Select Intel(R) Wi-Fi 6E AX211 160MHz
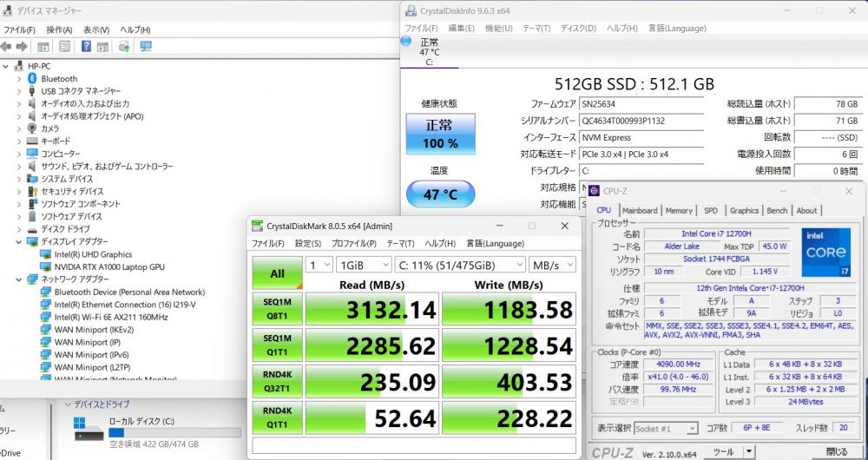This screenshot has width=868, height=460. pos(111,317)
